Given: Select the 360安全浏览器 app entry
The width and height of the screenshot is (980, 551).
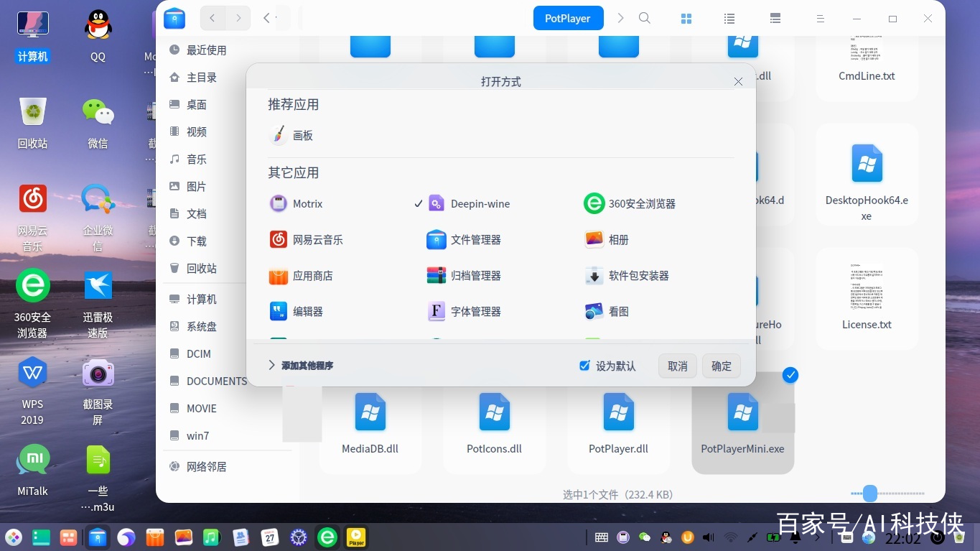Looking at the screenshot, I should coord(630,204).
